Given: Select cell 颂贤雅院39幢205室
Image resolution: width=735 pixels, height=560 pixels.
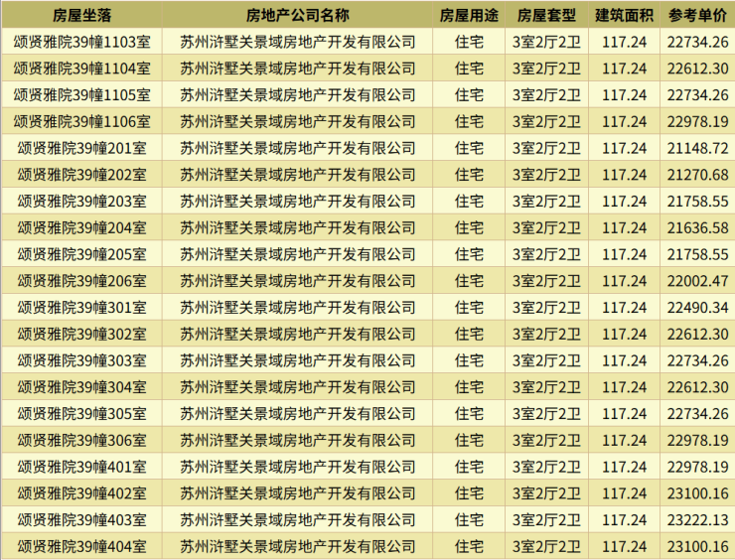Looking at the screenshot, I should 82,254.
